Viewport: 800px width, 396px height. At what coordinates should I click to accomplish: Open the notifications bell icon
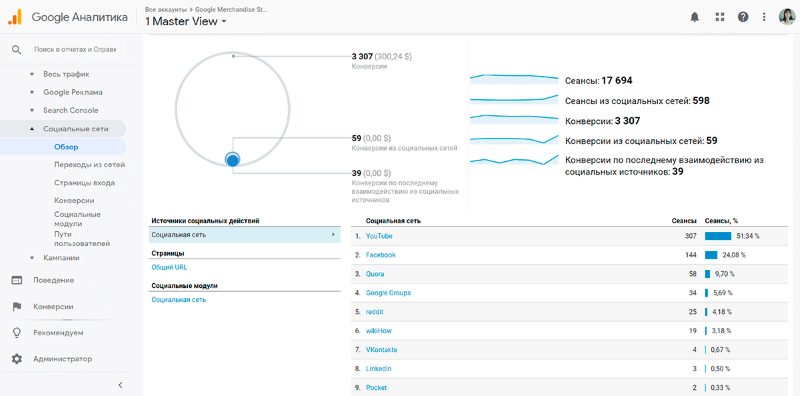tap(694, 17)
